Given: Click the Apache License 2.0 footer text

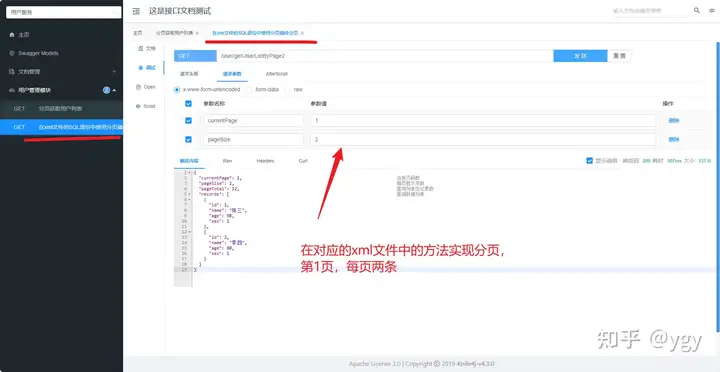Looking at the screenshot, I should (375, 364).
